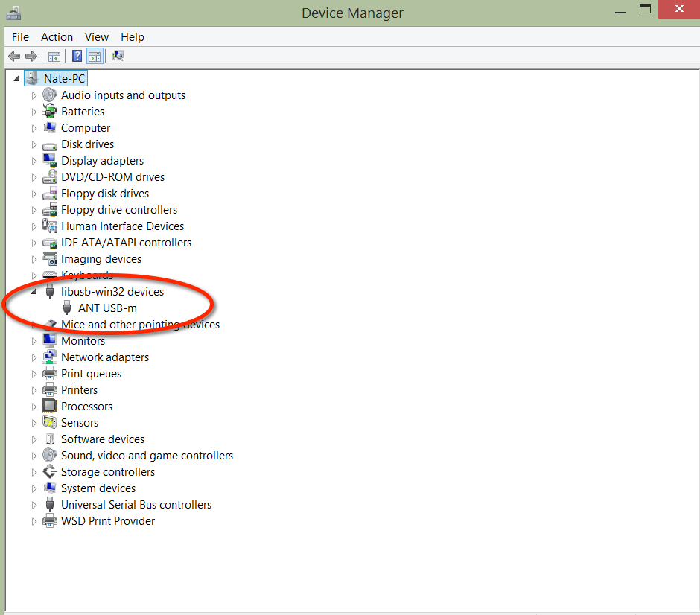700x615 pixels.
Task: Click the Sensors category icon
Action: (x=50, y=422)
